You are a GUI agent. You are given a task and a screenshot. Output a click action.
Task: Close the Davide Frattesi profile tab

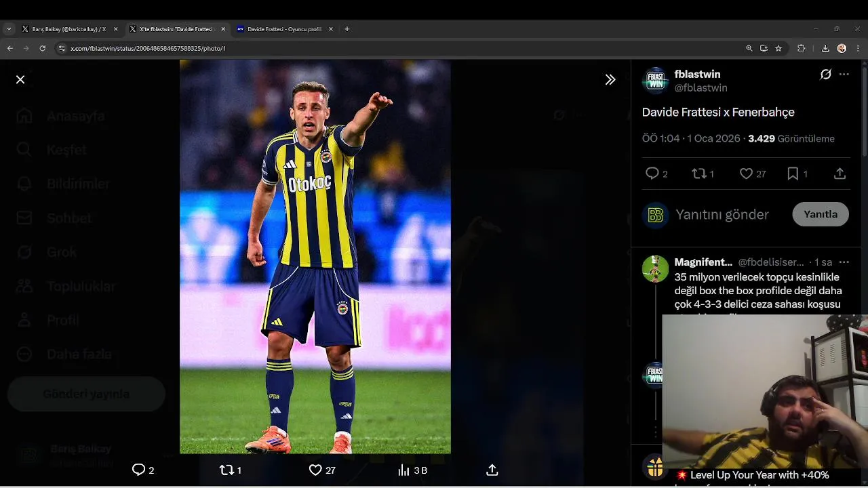point(331,29)
